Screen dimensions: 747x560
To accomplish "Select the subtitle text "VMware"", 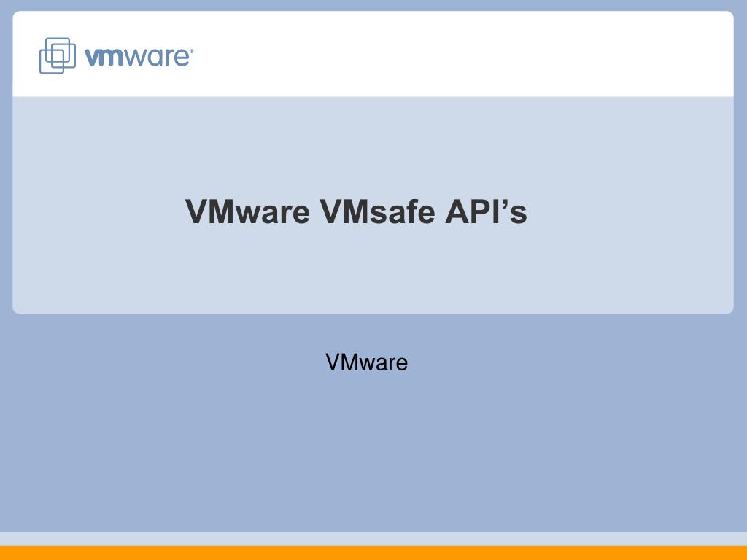I will (x=366, y=362).
